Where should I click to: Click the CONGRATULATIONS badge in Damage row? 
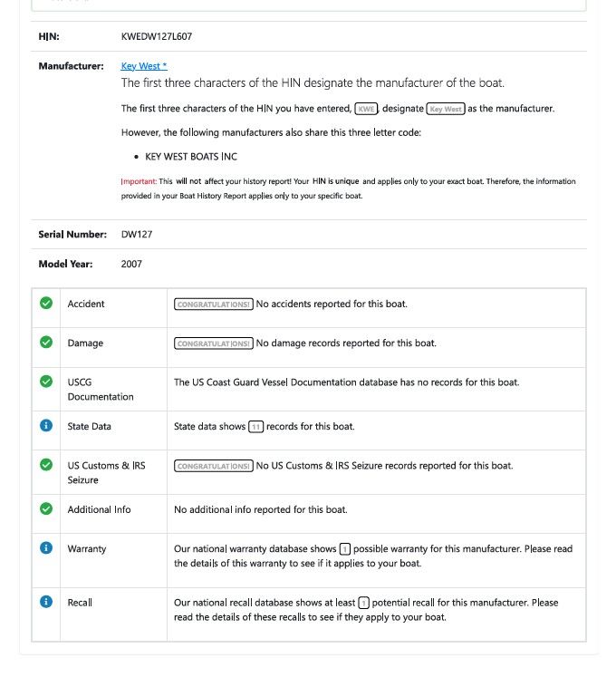click(214, 343)
